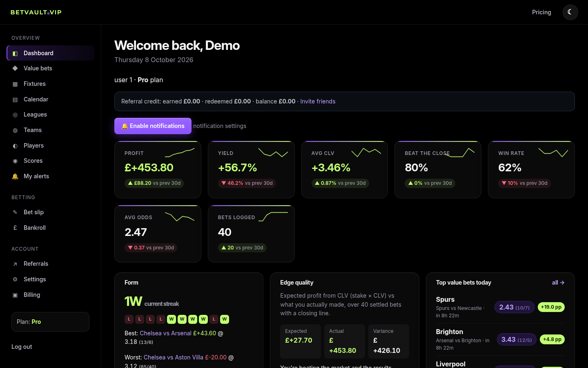Open notification settings link
The height and width of the screenshot is (368, 588).
[220, 126]
